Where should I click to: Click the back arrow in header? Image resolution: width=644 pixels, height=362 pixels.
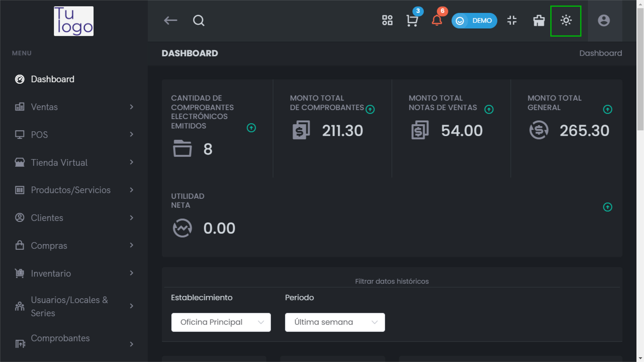pyautogui.click(x=170, y=20)
